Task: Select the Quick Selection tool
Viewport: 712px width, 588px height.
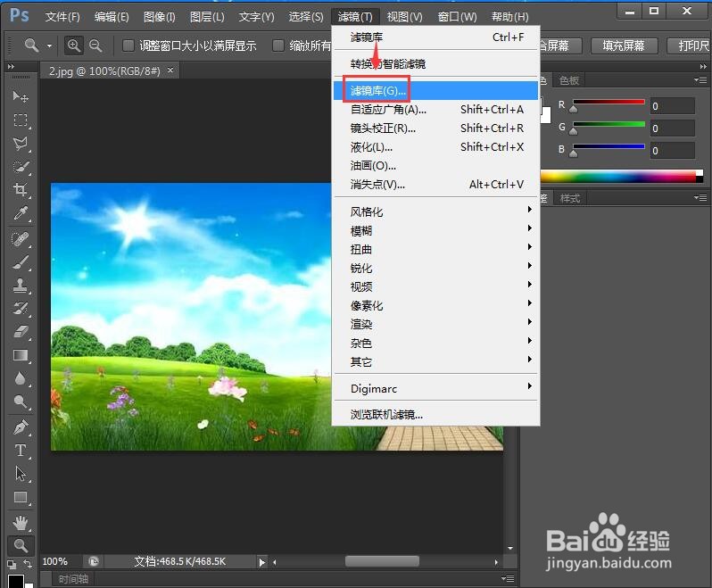Action: [20, 167]
